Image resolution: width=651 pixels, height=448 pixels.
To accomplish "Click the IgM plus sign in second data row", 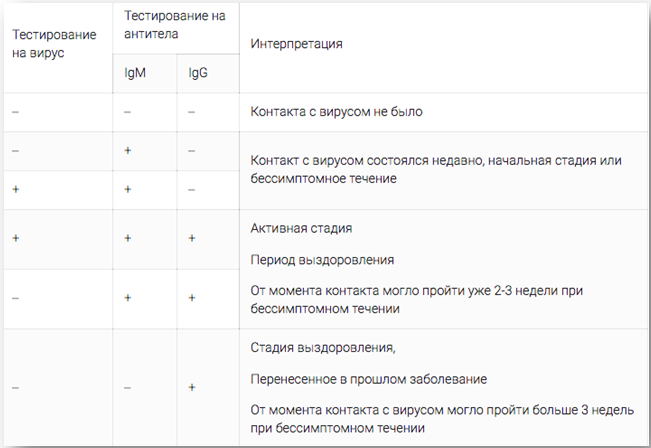I will (x=128, y=150).
